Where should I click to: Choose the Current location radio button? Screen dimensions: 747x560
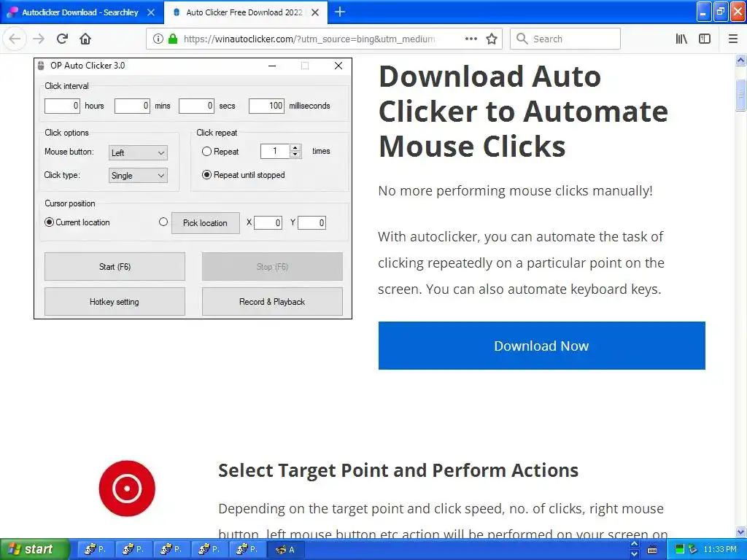point(49,222)
